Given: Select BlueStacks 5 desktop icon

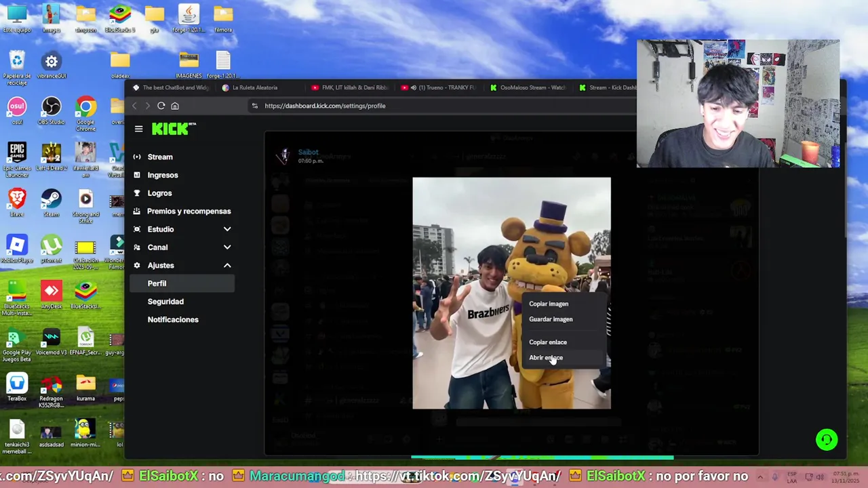Looking at the screenshot, I should coord(120,19).
